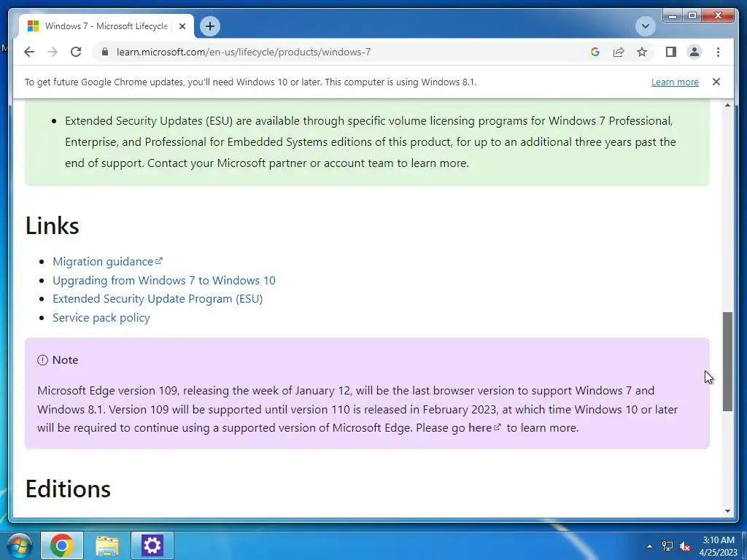The width and height of the screenshot is (747, 560).
Task: Open muted volume tray icon
Action: click(686, 546)
